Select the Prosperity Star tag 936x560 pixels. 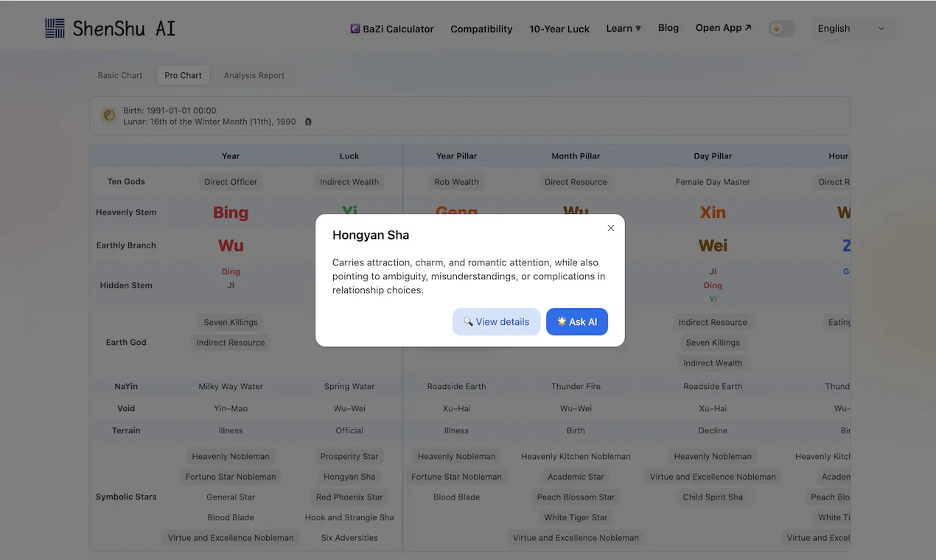pos(349,456)
